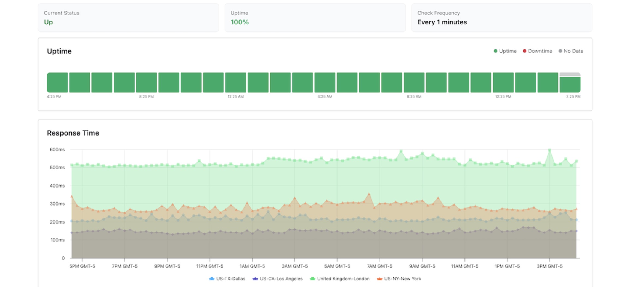Toggle the Downtime legend label text

(540, 51)
